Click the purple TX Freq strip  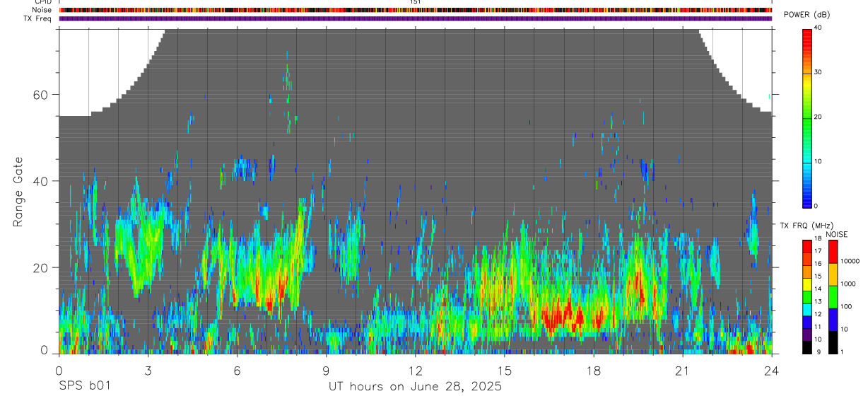(415, 19)
